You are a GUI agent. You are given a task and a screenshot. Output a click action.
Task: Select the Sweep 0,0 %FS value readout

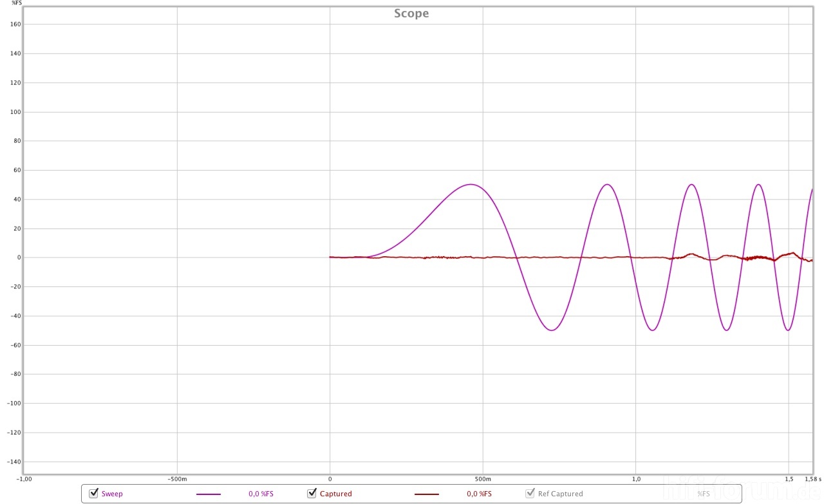pyautogui.click(x=261, y=494)
